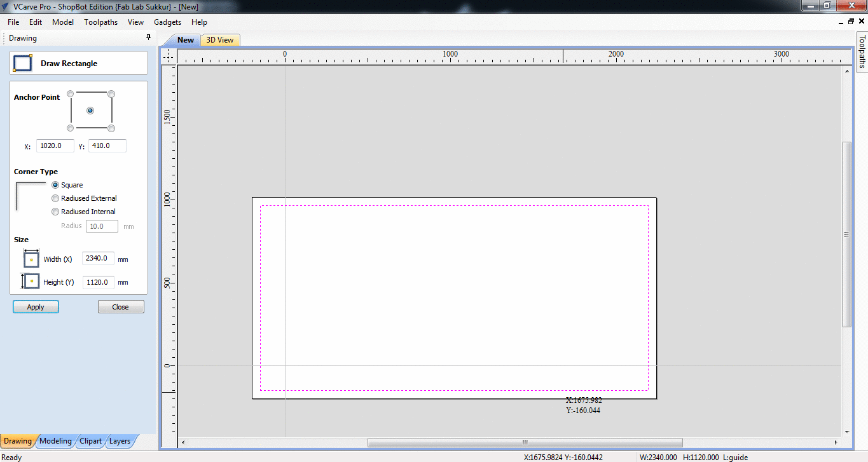Select the center anchor point
The height and width of the screenshot is (462, 868).
click(x=90, y=111)
